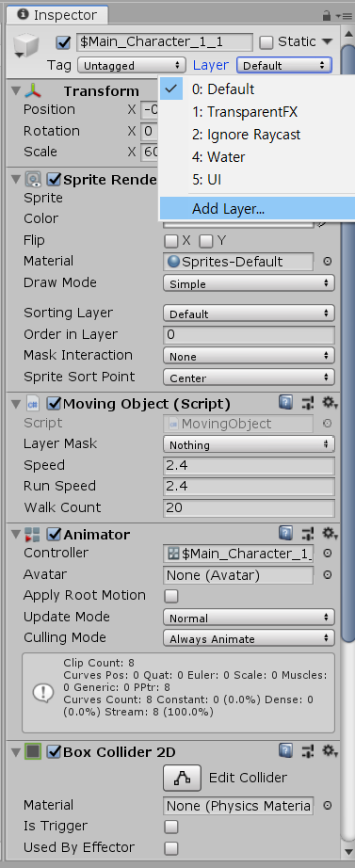Switch to the Inspector tab
This screenshot has height=868, width=355.
(x=57, y=15)
